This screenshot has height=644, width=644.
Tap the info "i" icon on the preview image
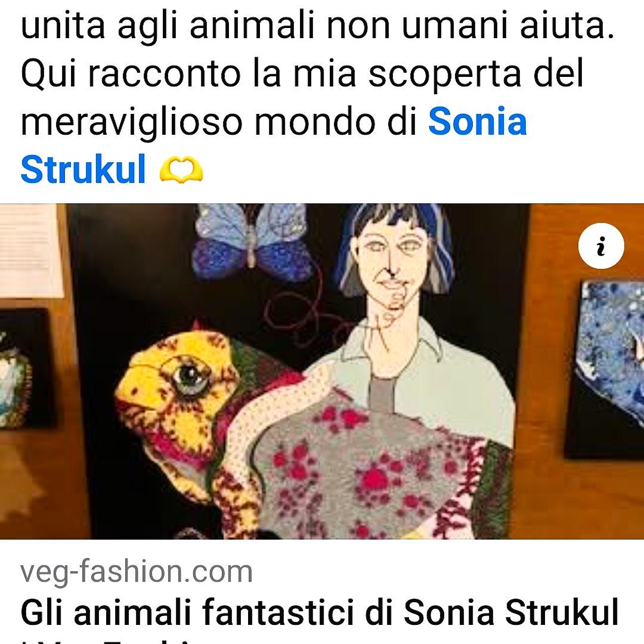pyautogui.click(x=601, y=246)
